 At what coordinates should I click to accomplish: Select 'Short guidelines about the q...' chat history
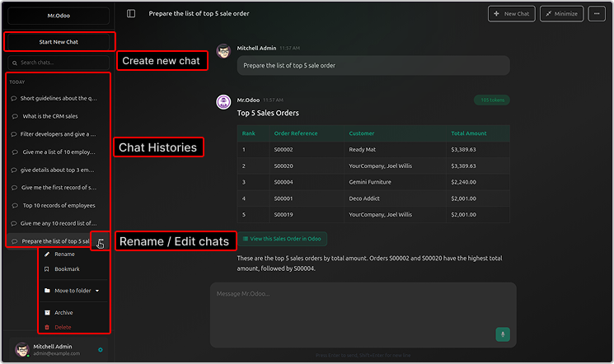[58, 98]
